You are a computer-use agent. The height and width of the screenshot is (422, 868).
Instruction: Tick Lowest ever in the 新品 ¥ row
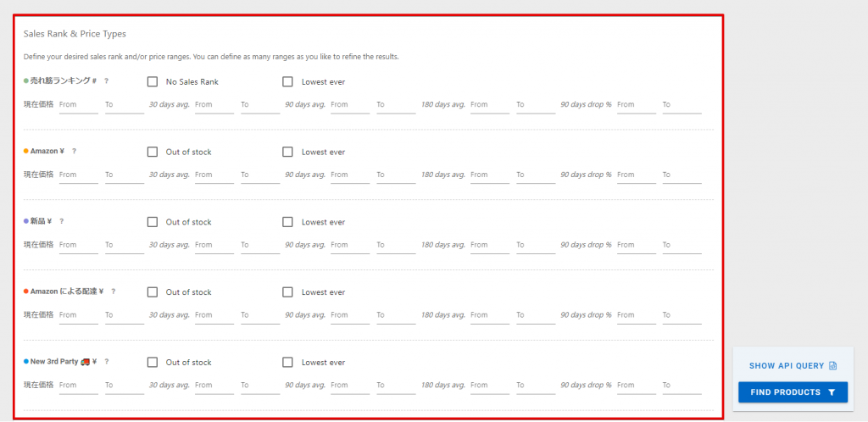pos(287,222)
